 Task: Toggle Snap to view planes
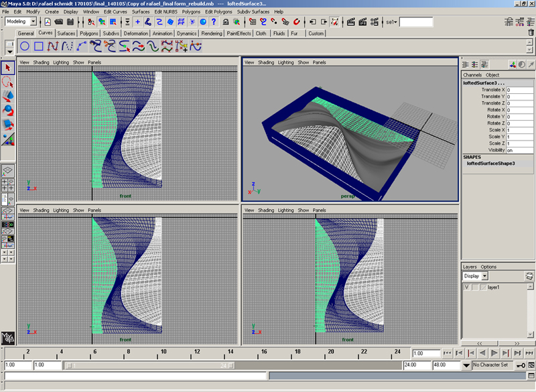coord(285,22)
